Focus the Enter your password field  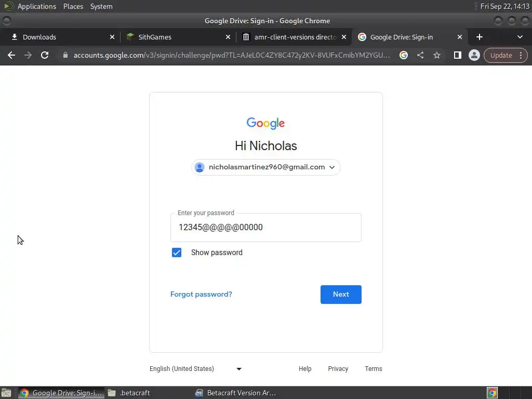click(265, 228)
